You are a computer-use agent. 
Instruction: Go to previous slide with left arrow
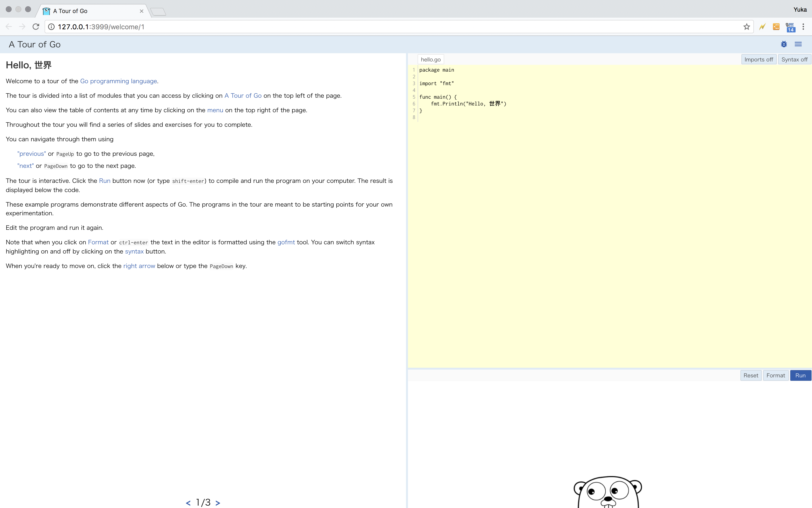tap(188, 503)
